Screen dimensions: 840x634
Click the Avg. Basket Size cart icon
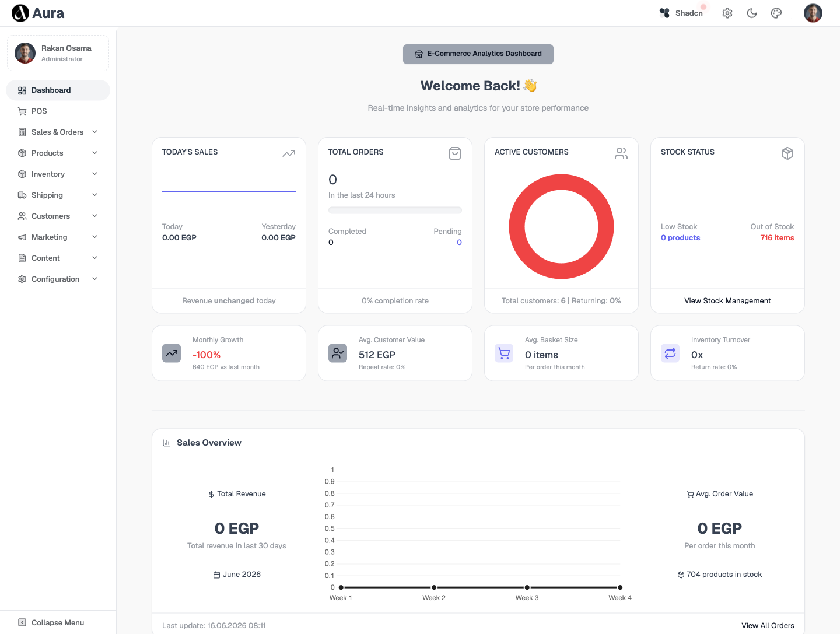click(x=504, y=353)
